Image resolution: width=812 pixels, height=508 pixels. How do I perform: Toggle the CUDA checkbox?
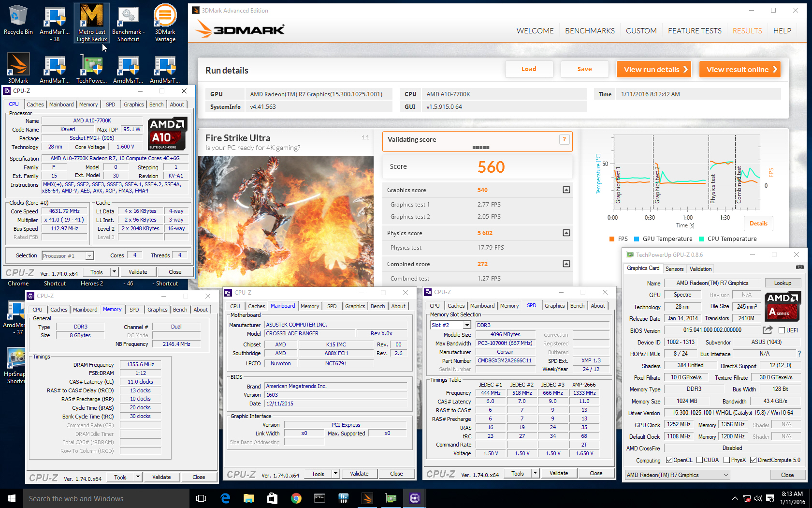coord(699,460)
